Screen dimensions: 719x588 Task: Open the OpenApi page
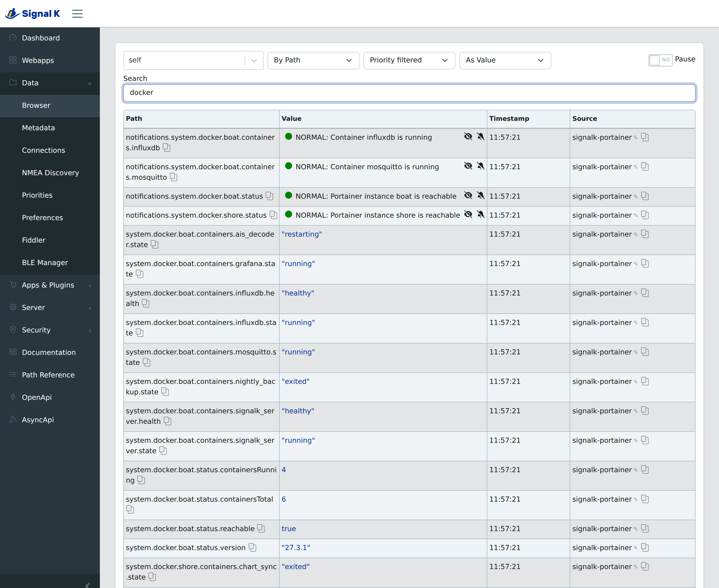(50, 397)
